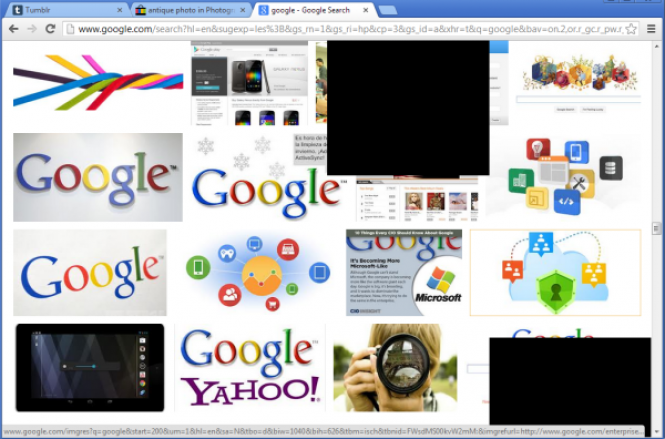
Task: Open a new tab
Action: click(x=390, y=9)
